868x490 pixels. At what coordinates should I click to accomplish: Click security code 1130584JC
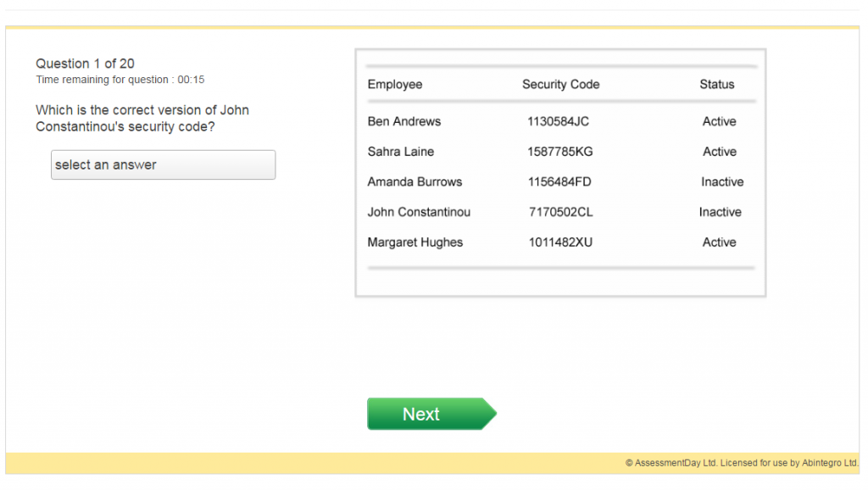pos(558,121)
